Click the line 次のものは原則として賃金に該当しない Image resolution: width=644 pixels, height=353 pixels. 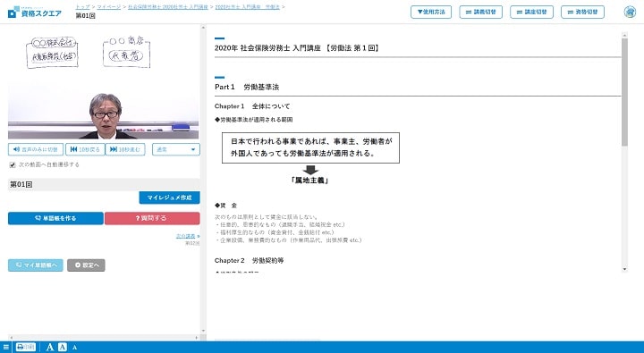(267, 217)
